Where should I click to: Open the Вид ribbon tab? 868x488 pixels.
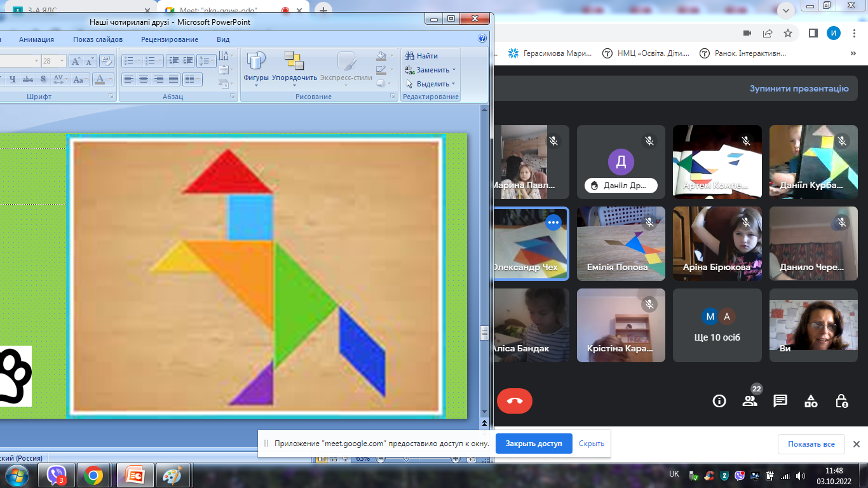point(223,39)
